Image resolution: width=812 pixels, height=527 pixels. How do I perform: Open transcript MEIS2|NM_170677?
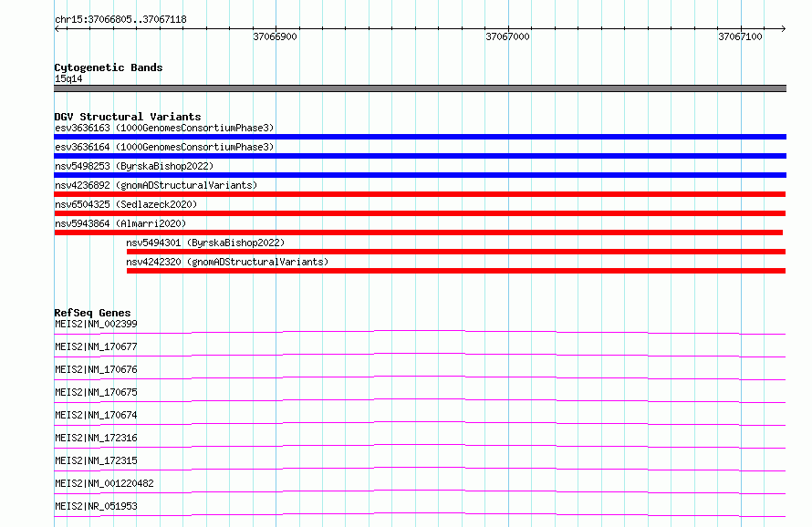[x=96, y=346]
